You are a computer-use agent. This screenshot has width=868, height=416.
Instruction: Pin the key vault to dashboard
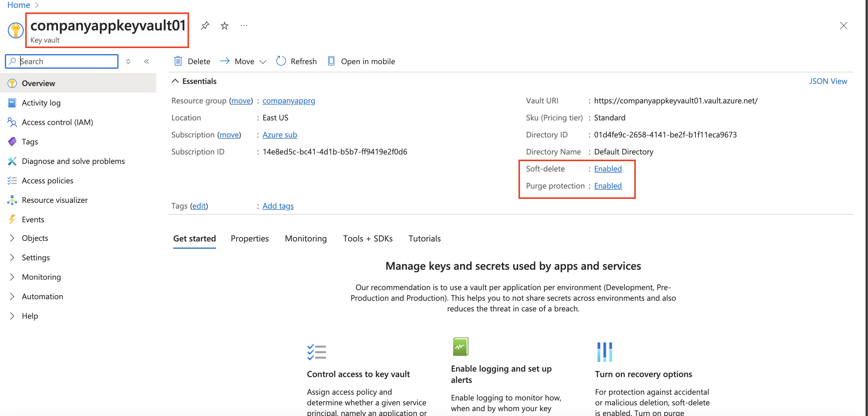tap(205, 26)
